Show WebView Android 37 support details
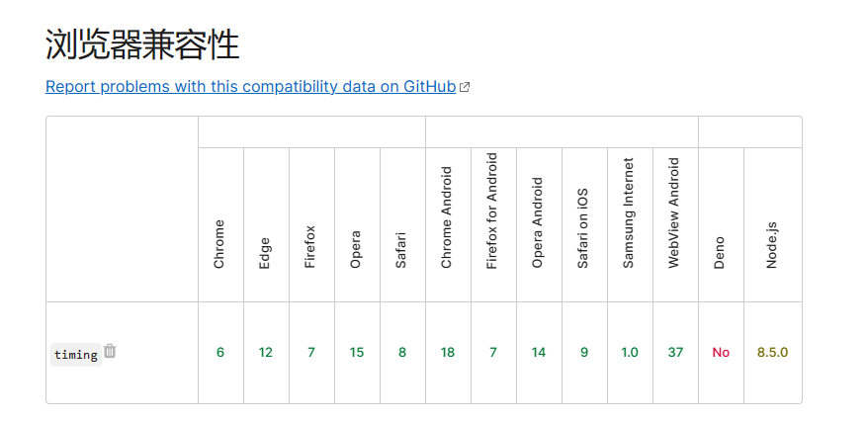This screenshot has height=421, width=868. point(675,353)
